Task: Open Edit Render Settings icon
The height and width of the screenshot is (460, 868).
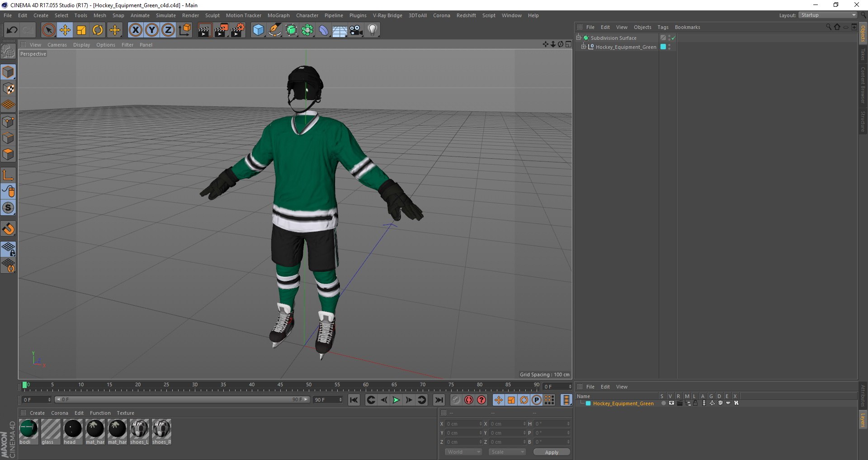Action: [x=238, y=30]
